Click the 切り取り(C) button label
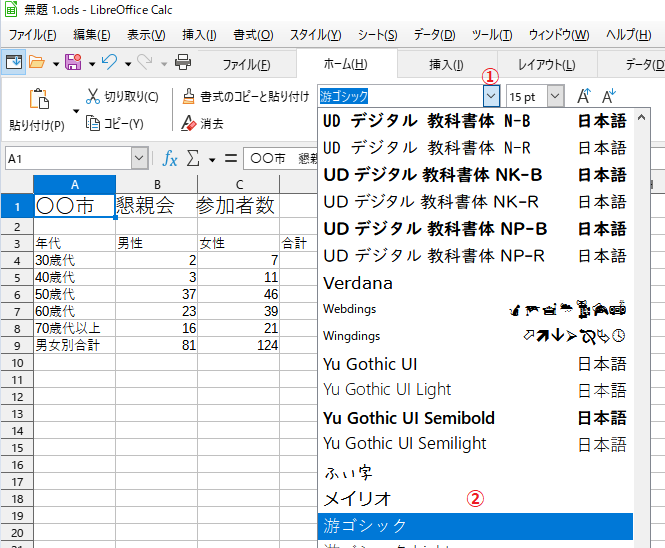The height and width of the screenshot is (548, 665). click(131, 97)
